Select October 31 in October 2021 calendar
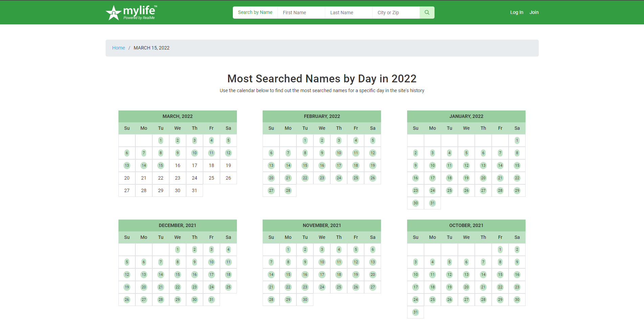Screen dimensions: 644x328 click(415, 312)
